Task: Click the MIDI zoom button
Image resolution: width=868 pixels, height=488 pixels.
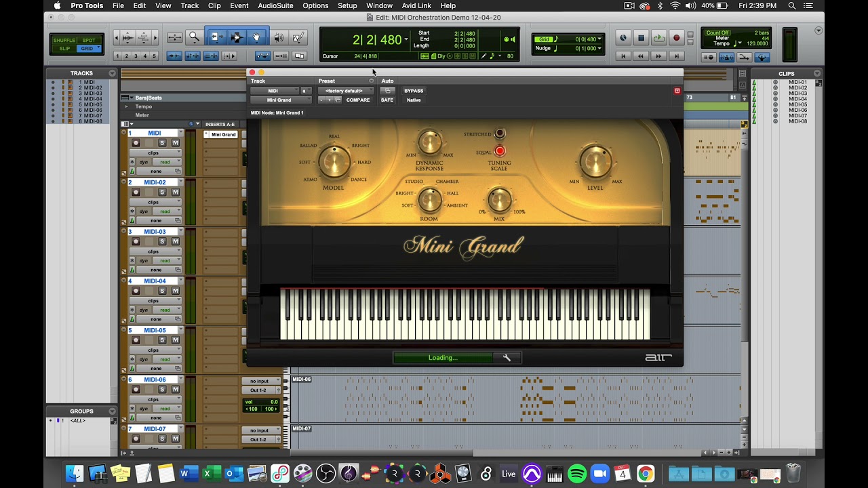Action: click(x=144, y=38)
